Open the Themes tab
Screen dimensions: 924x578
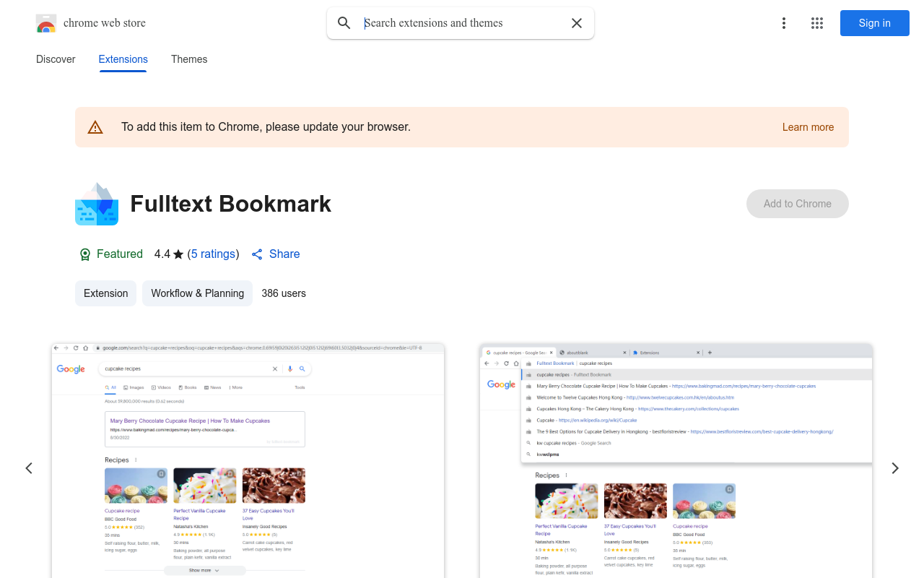(x=189, y=59)
